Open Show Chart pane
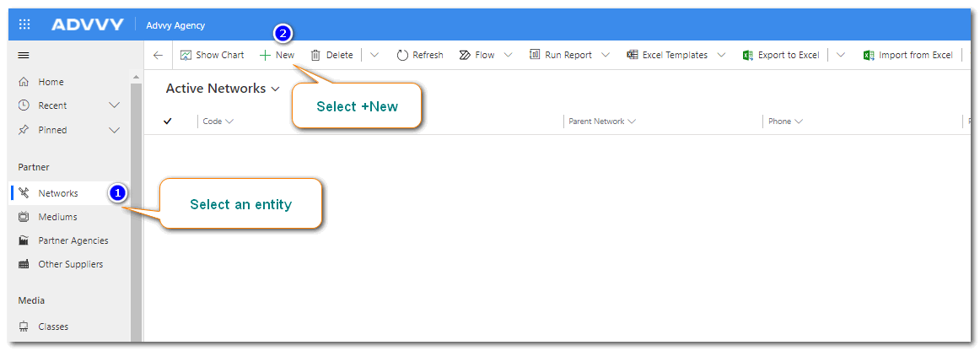Image resolution: width=980 pixels, height=351 pixels. pos(212,55)
